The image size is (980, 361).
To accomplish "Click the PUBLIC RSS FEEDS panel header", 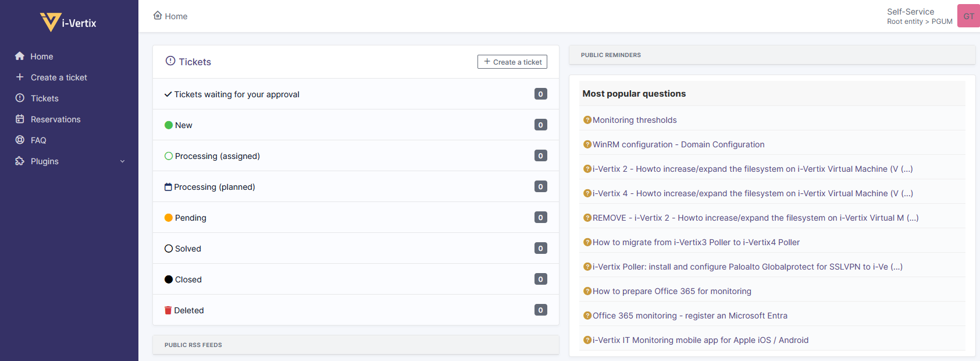I will [356, 345].
